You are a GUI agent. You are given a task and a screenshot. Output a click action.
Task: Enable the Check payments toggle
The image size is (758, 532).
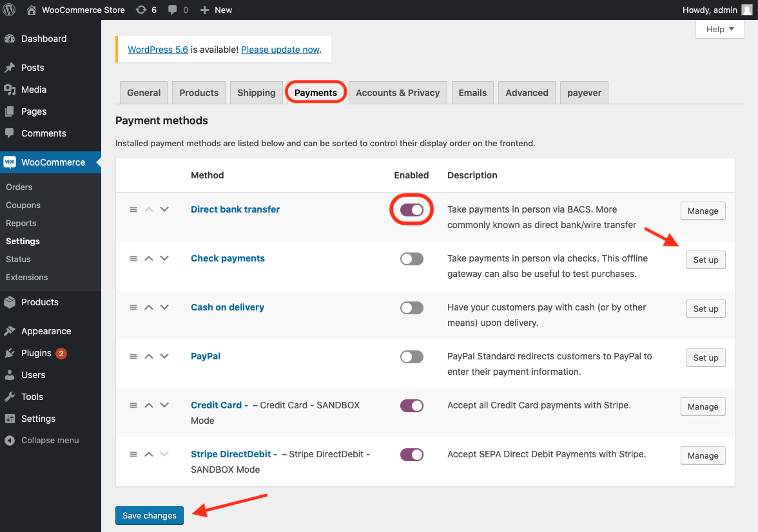tap(412, 259)
